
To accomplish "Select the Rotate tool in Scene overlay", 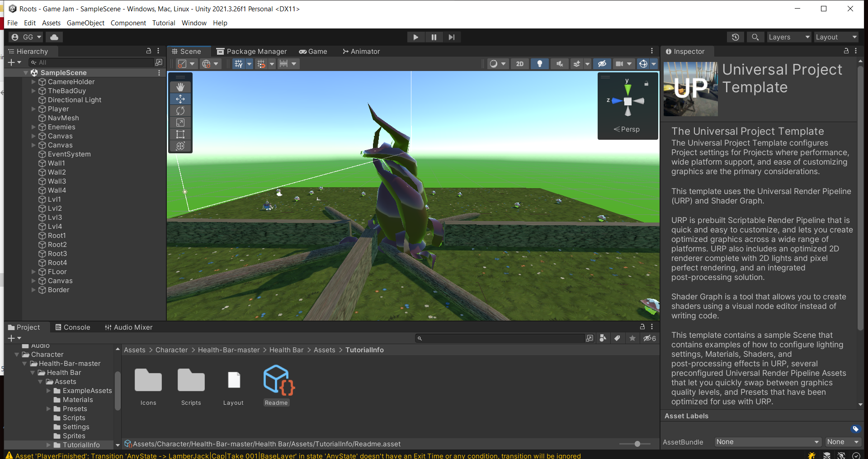I will [180, 110].
